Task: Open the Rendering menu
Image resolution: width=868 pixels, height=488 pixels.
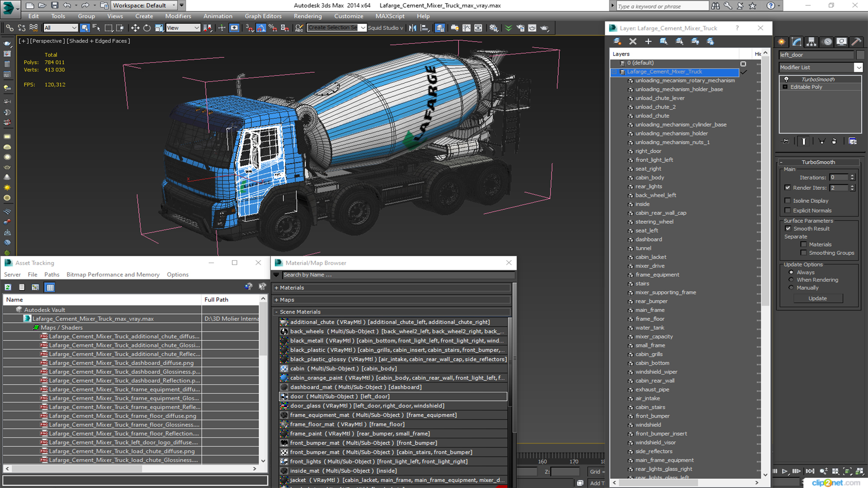Action: 307,16
